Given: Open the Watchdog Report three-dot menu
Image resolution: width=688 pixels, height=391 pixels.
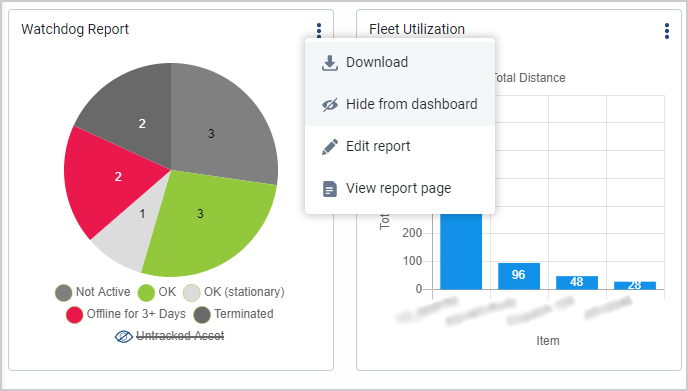Looking at the screenshot, I should pos(319,30).
